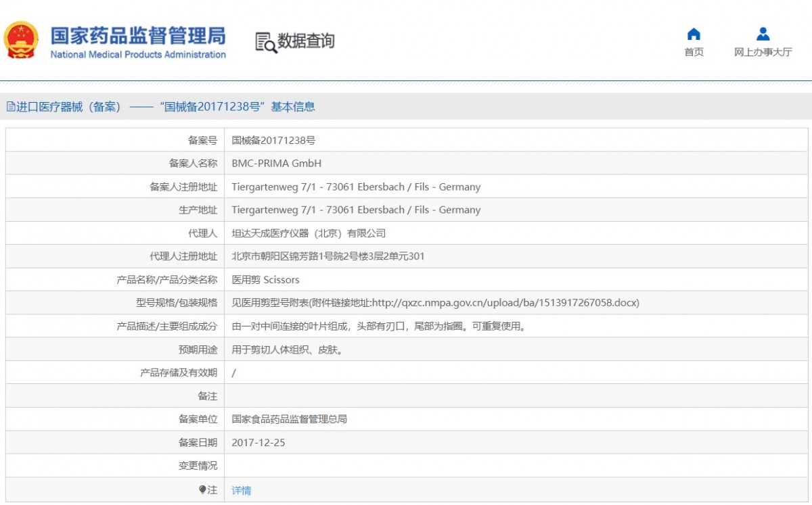Click the 数据查询 heading text
Screen dimensions: 812x505
306,41
